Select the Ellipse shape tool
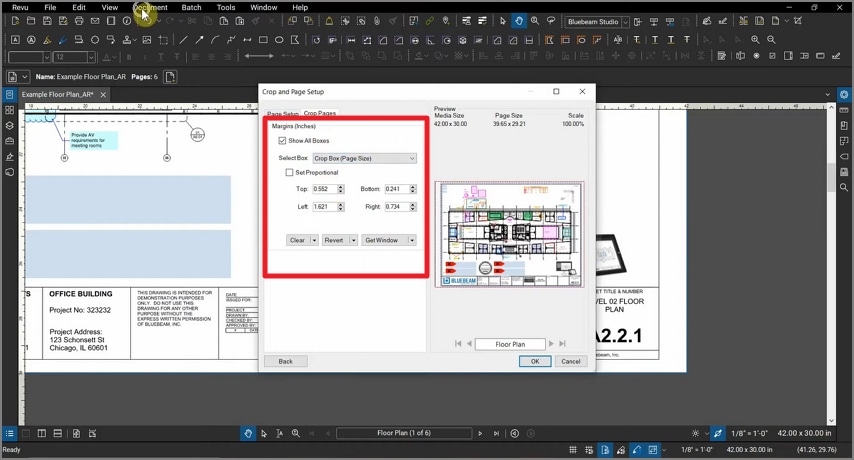The height and width of the screenshot is (460, 854). point(279,40)
